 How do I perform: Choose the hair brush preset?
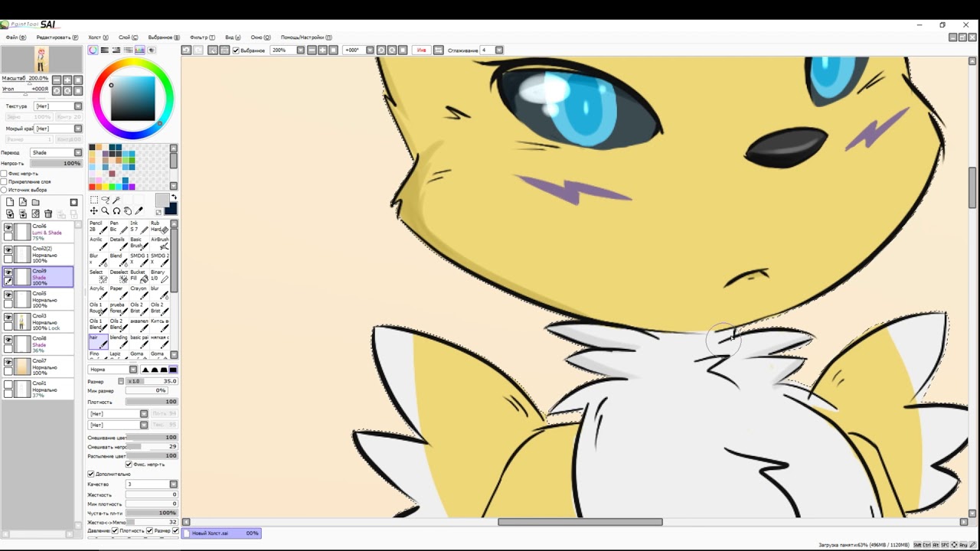(98, 341)
